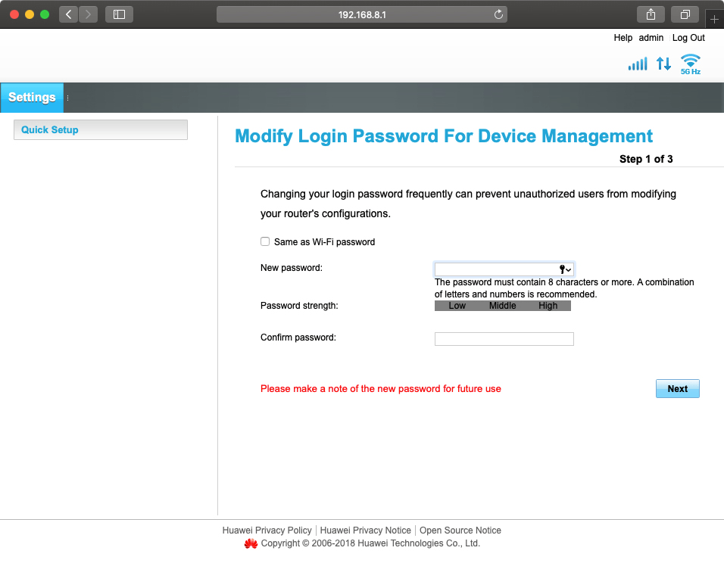The width and height of the screenshot is (724, 588).
Task: Click the password strength indicator bar
Action: [x=502, y=306]
